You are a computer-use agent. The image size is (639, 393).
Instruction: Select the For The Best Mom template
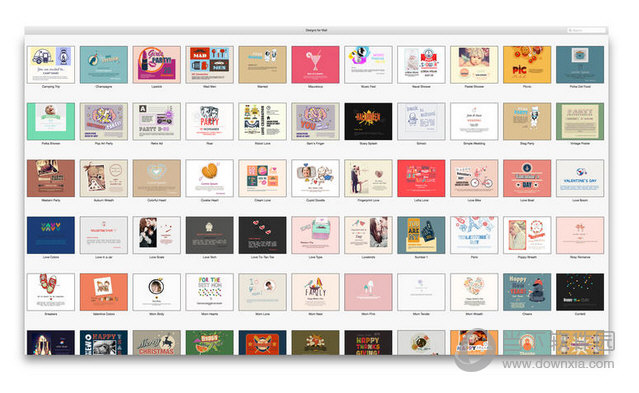point(209,292)
